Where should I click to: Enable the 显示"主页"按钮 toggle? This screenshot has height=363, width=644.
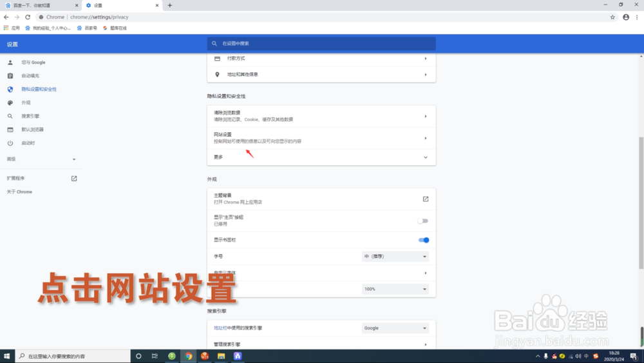coord(423,221)
